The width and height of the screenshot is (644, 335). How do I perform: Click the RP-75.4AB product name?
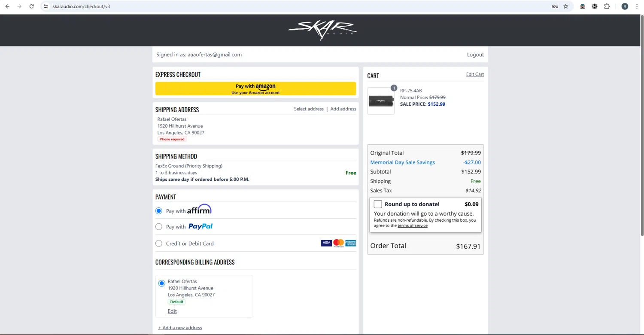pyautogui.click(x=411, y=91)
